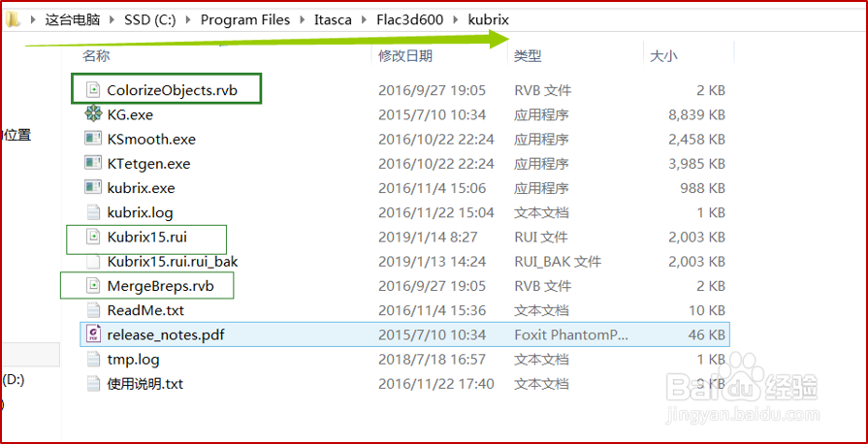This screenshot has height=444, width=868.
Task: Click the RUI_BAK 文件 type entry
Action: [x=558, y=262]
